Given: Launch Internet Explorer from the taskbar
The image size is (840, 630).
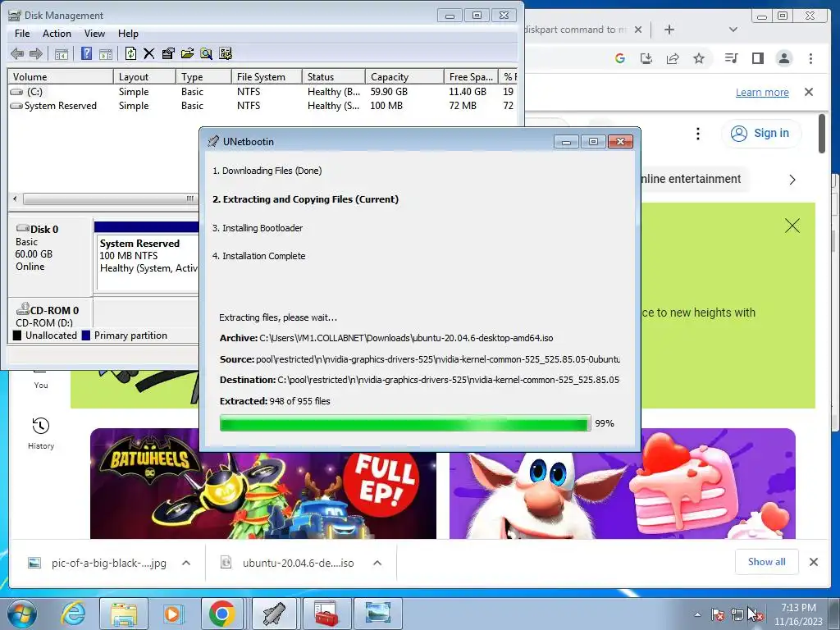Looking at the screenshot, I should click(x=72, y=614).
